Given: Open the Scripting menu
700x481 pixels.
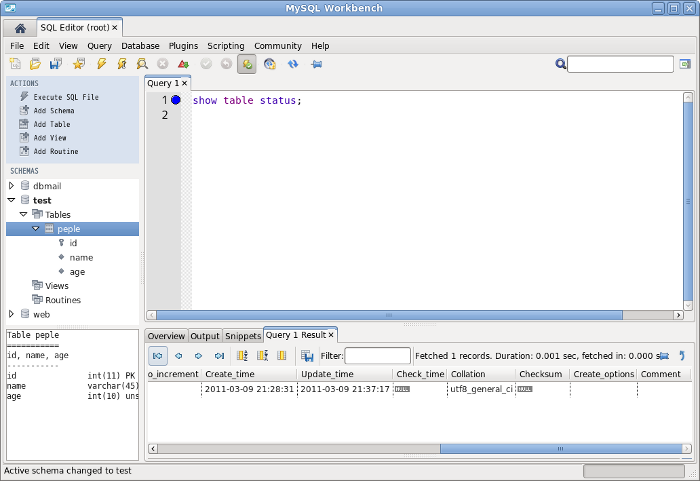Looking at the screenshot, I should pyautogui.click(x=225, y=46).
